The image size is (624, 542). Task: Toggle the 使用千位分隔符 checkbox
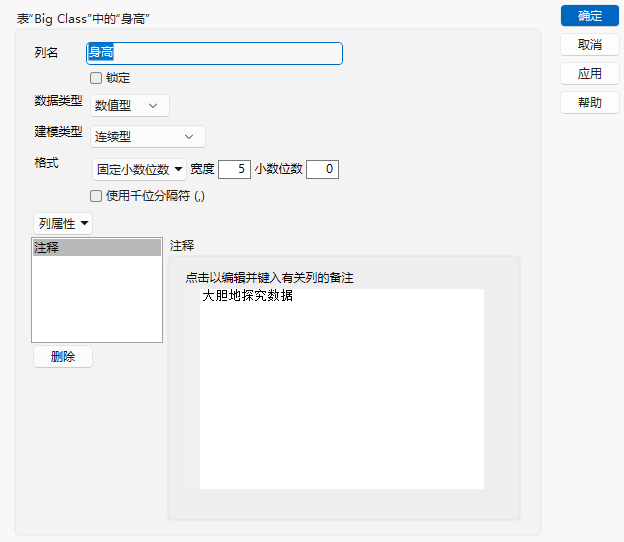[x=96, y=196]
